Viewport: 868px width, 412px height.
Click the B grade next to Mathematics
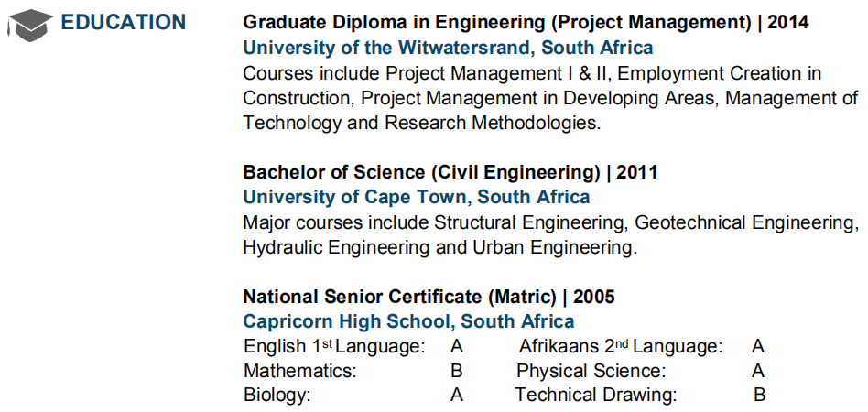(456, 372)
